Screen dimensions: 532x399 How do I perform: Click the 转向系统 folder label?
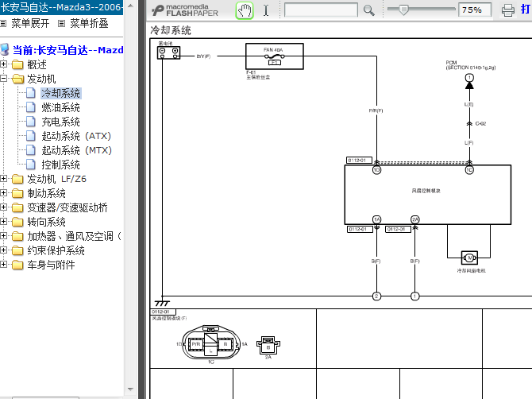point(47,222)
